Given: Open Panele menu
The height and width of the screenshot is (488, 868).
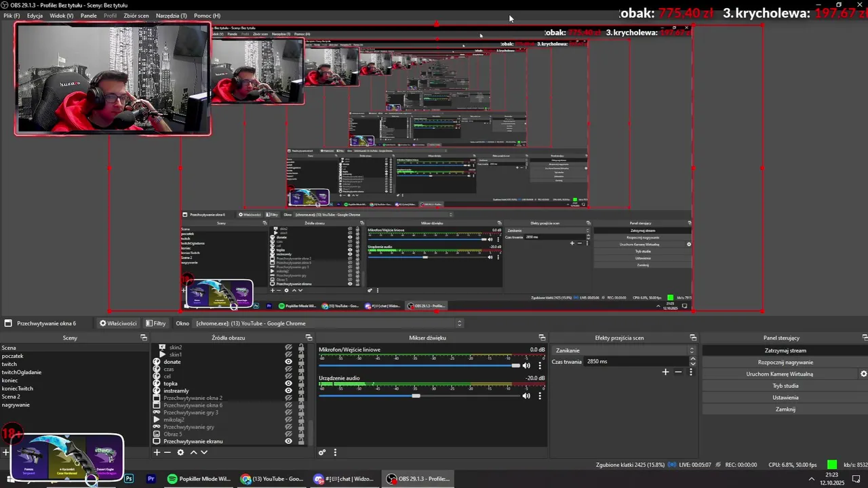Looking at the screenshot, I should pos(88,16).
